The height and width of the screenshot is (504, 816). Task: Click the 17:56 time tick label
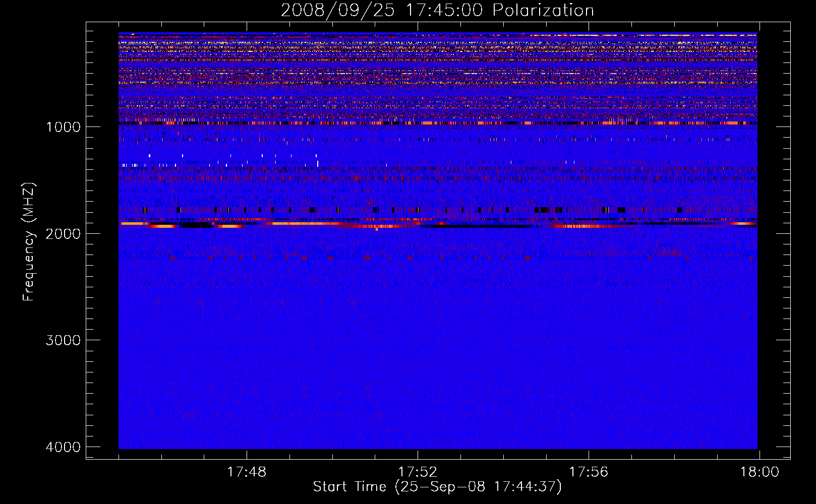pyautogui.click(x=589, y=472)
